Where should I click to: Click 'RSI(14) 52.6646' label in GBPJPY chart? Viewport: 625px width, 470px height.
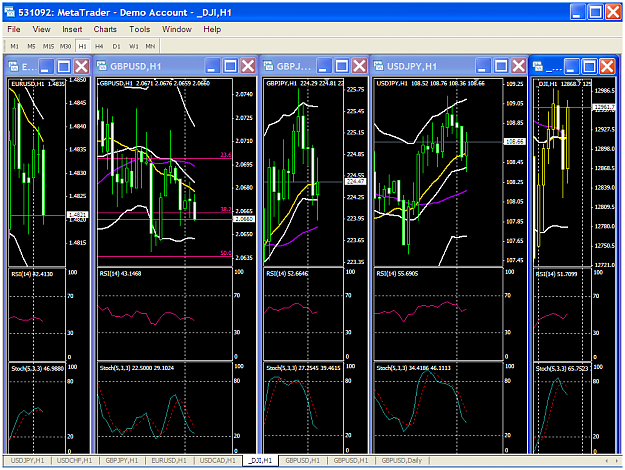click(287, 273)
